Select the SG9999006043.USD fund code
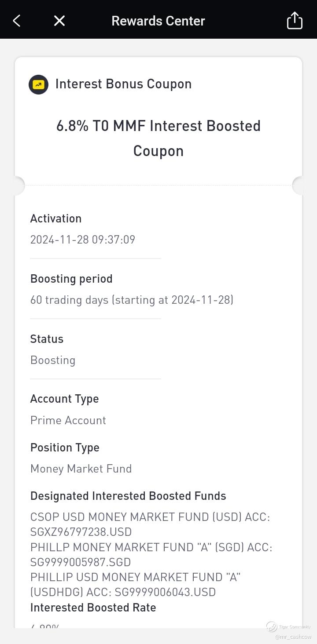317x644 pixels. click(165, 592)
